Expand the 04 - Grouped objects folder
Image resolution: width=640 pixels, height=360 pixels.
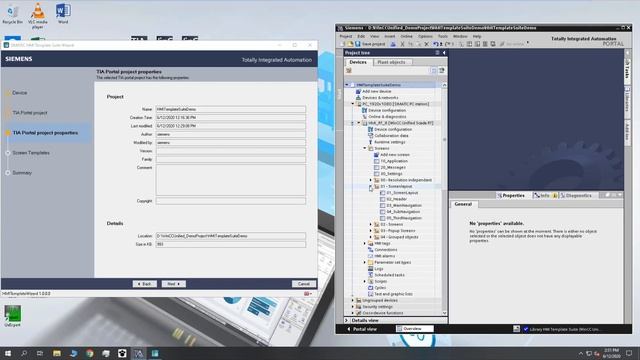371,237
